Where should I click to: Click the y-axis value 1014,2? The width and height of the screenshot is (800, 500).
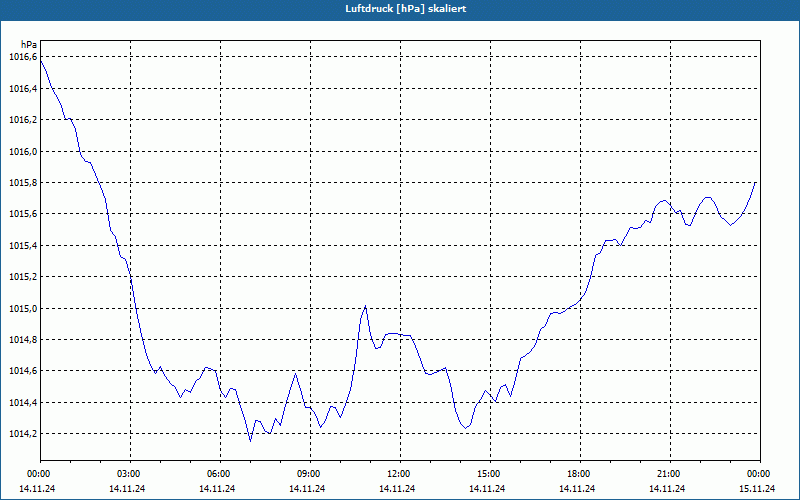(23, 434)
